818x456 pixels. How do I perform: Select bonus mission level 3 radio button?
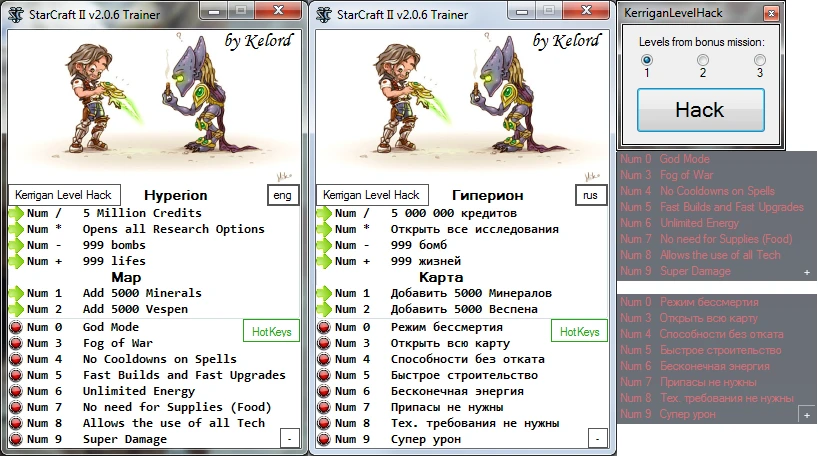(x=760, y=59)
